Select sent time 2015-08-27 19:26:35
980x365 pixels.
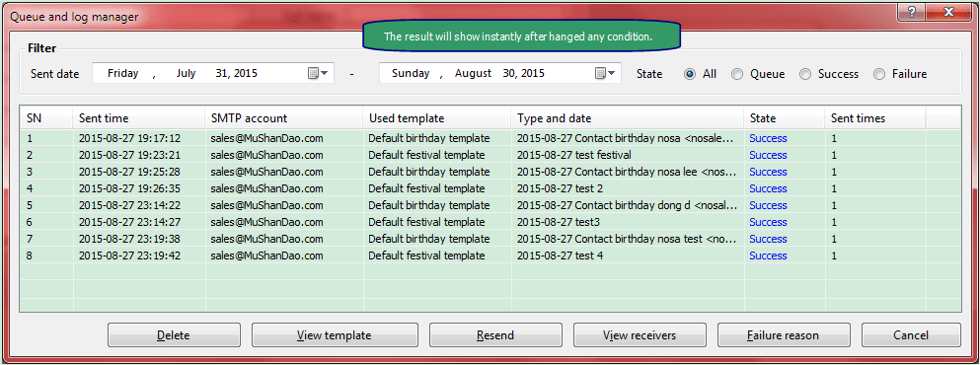point(130,188)
